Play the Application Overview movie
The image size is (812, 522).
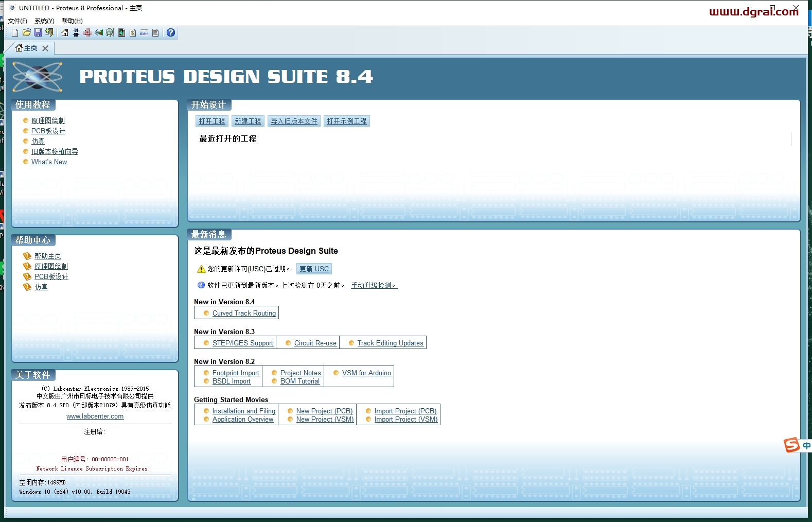(x=243, y=419)
